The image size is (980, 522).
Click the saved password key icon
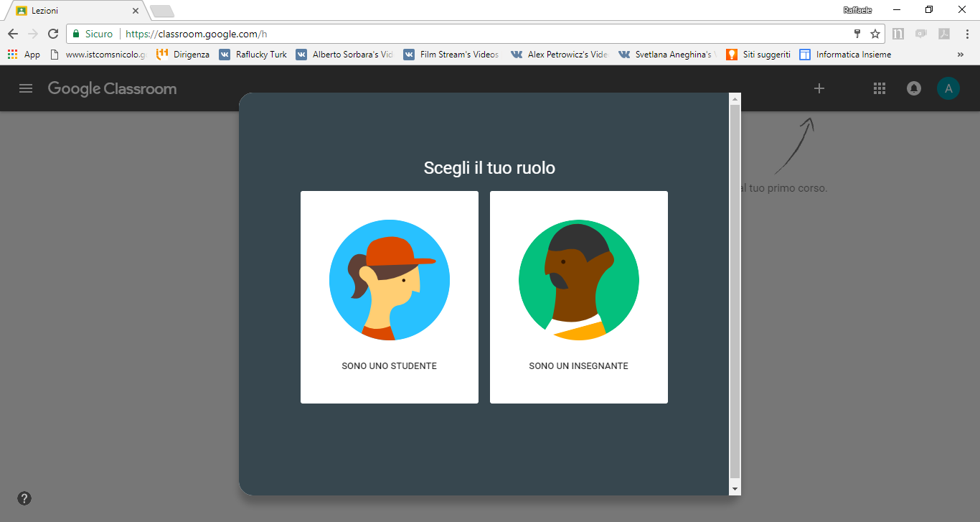point(857,34)
